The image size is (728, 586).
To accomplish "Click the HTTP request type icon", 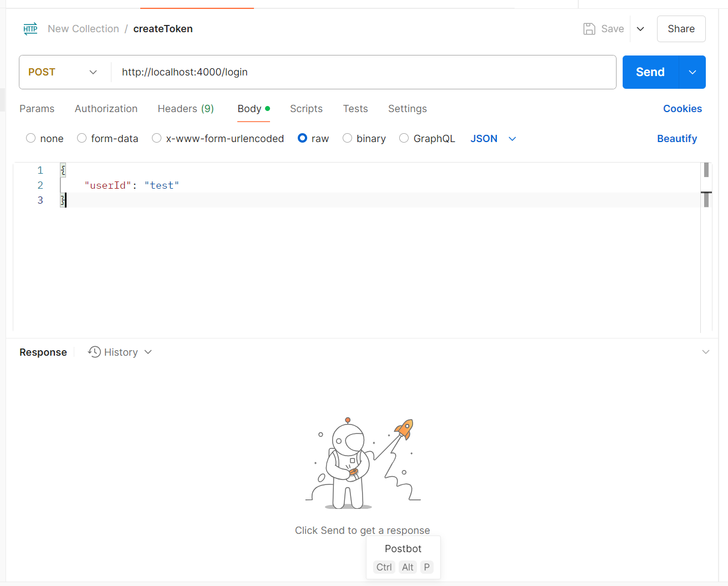I will (30, 29).
